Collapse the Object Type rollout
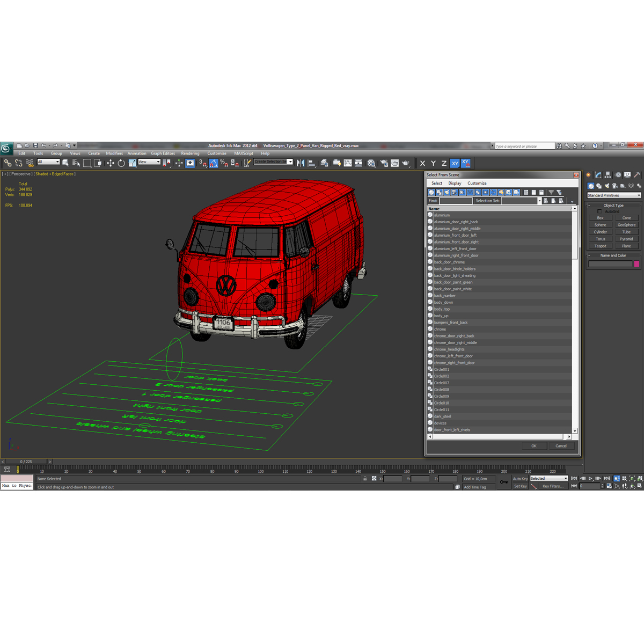Image resolution: width=644 pixels, height=644 pixels. 613,206
